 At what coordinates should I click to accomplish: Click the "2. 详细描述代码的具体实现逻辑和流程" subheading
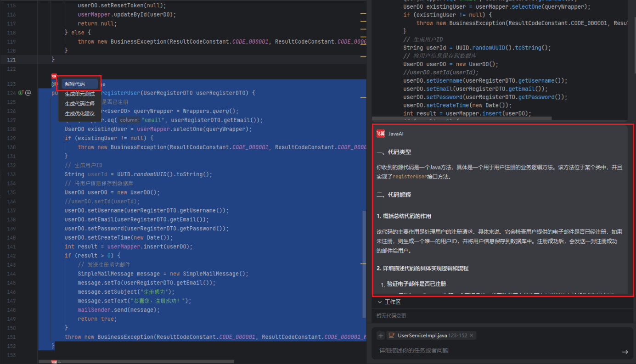pyautogui.click(x=422, y=268)
